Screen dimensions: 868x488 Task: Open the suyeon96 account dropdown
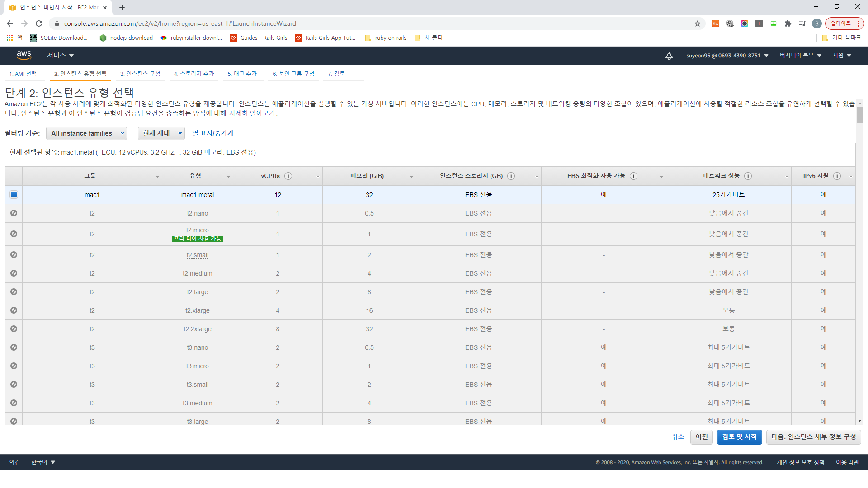click(727, 56)
